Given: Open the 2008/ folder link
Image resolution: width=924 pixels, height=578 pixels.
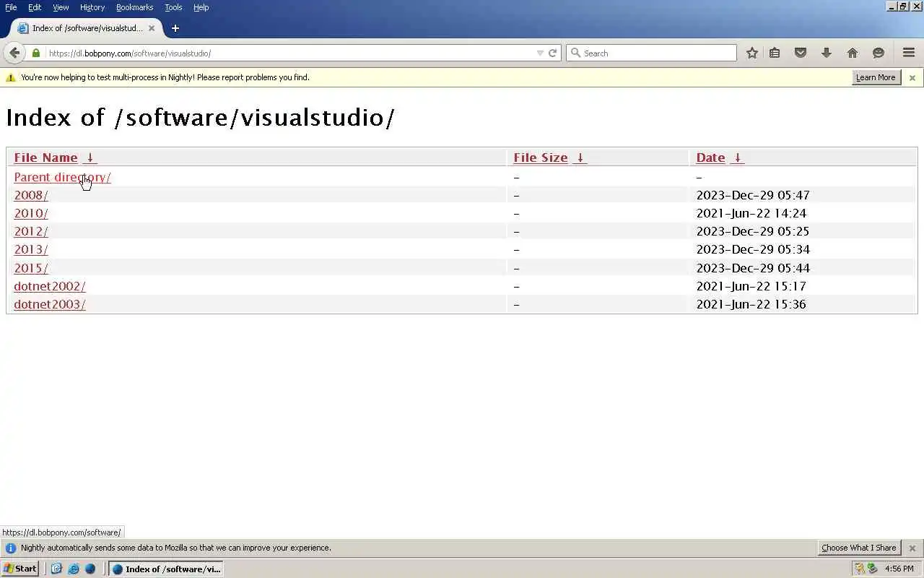Looking at the screenshot, I should tap(31, 195).
